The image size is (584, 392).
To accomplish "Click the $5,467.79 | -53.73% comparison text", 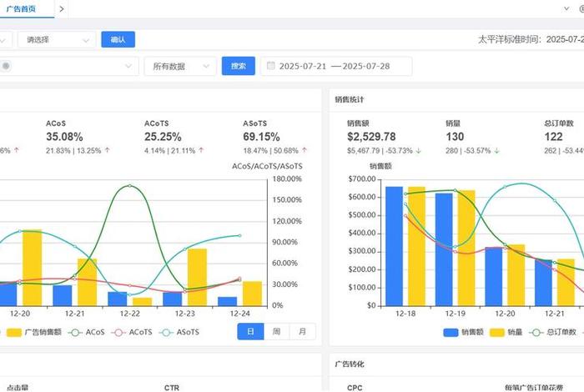I will (380, 151).
